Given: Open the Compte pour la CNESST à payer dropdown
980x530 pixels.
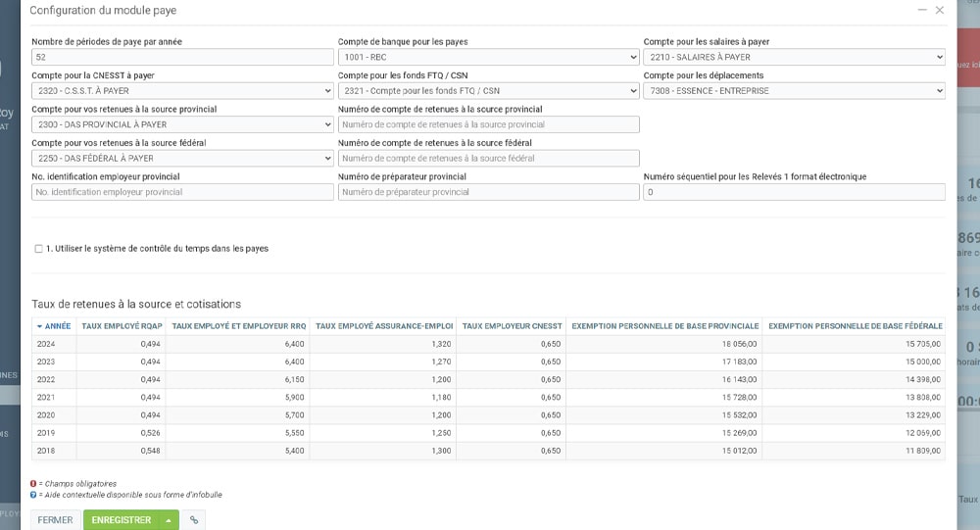Looking at the screenshot, I should 182,91.
